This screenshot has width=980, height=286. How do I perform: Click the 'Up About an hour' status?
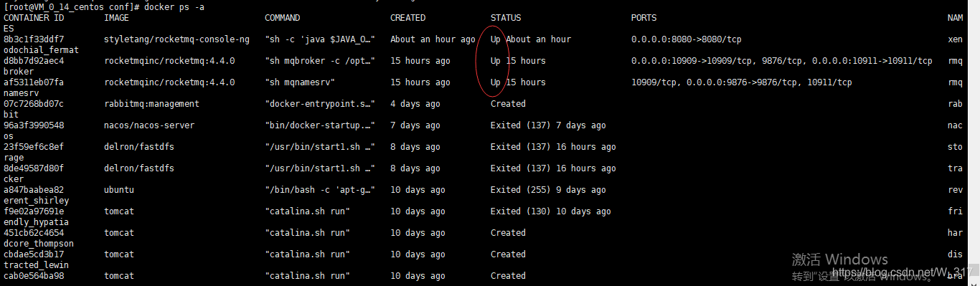coord(531,39)
